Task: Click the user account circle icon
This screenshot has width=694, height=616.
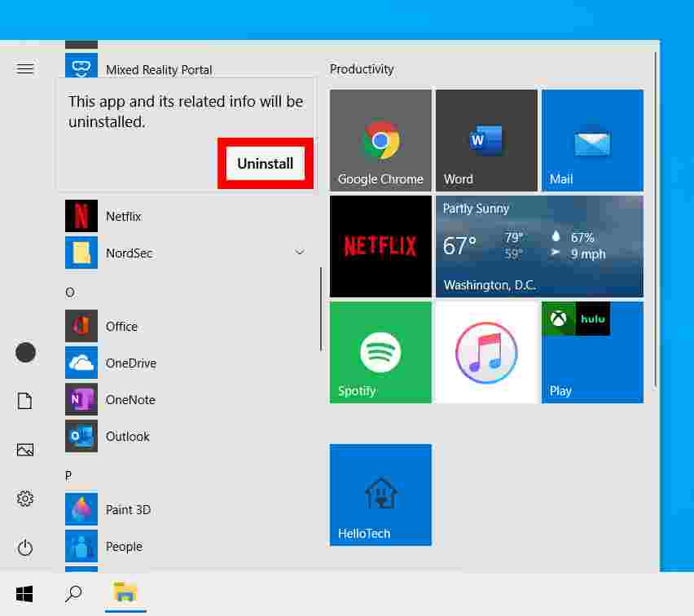Action: [25, 353]
